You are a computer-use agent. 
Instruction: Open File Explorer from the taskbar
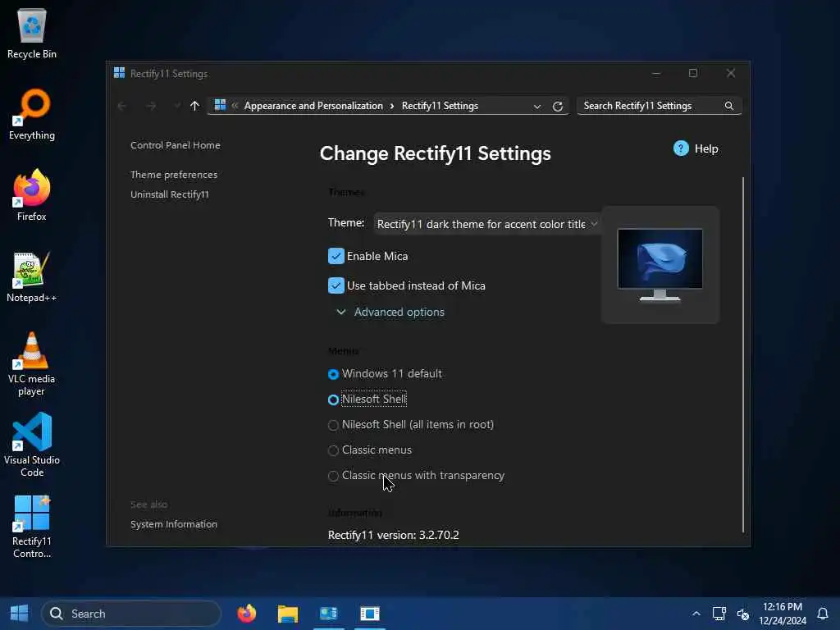click(x=288, y=614)
